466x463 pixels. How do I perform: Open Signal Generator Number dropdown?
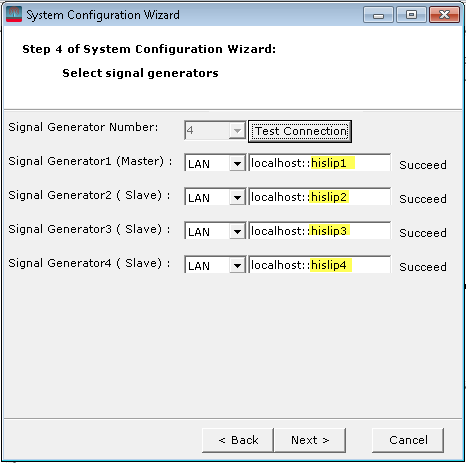click(237, 131)
